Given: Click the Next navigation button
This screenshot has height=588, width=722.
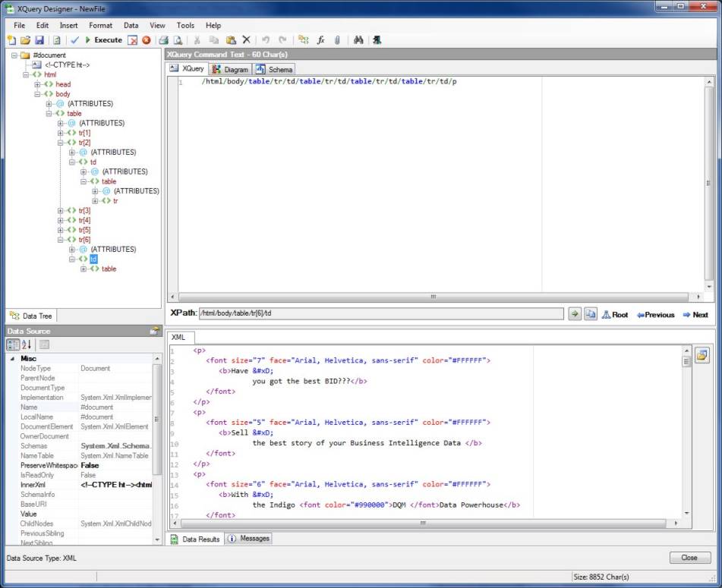Looking at the screenshot, I should point(695,315).
